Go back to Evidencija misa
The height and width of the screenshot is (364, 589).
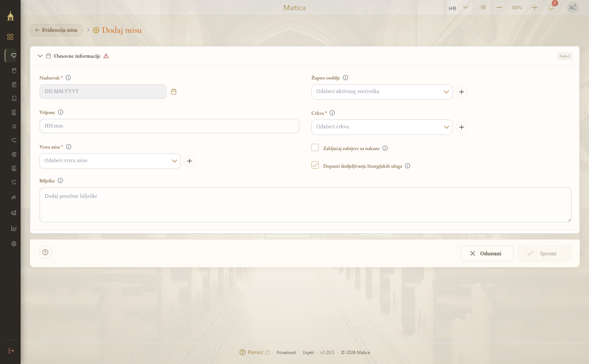click(x=56, y=30)
